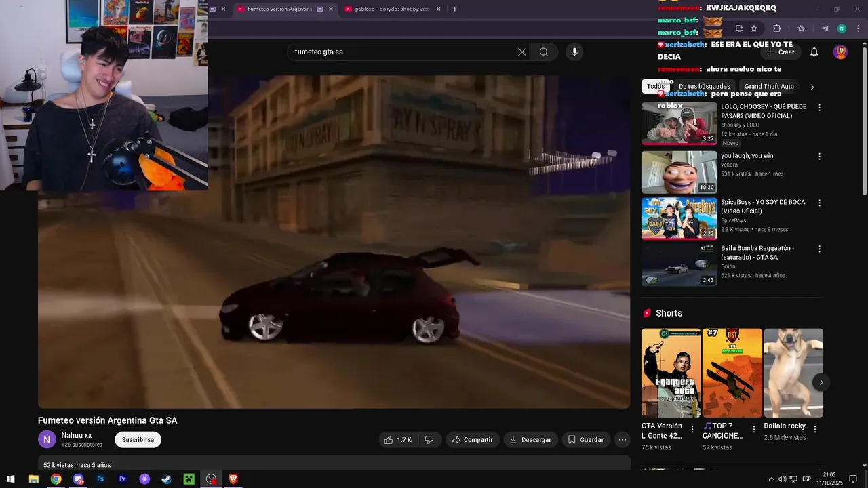Viewport: 868px width, 488px height.
Task: Clear the search box with the X icon
Action: 522,52
